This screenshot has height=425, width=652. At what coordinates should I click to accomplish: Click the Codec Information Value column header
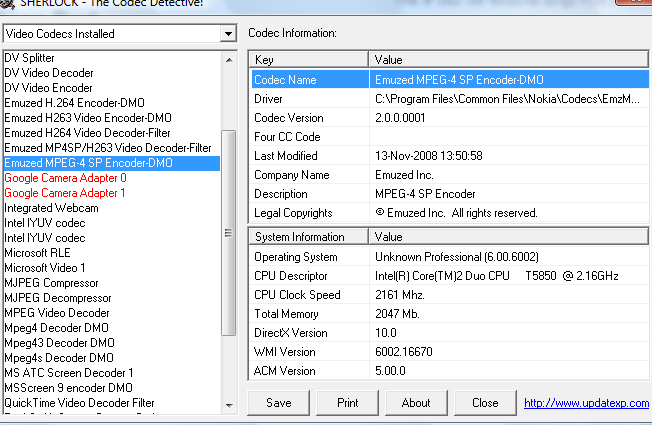pyautogui.click(x=509, y=60)
